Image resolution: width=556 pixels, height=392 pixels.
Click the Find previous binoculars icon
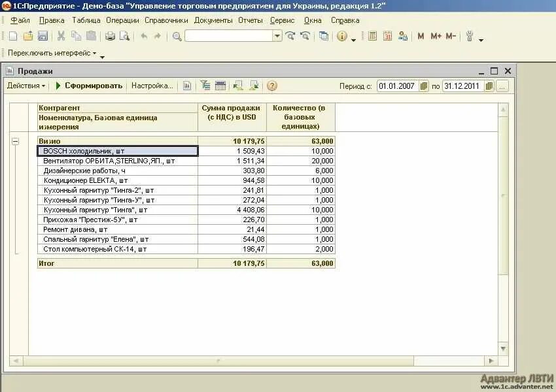tap(305, 36)
